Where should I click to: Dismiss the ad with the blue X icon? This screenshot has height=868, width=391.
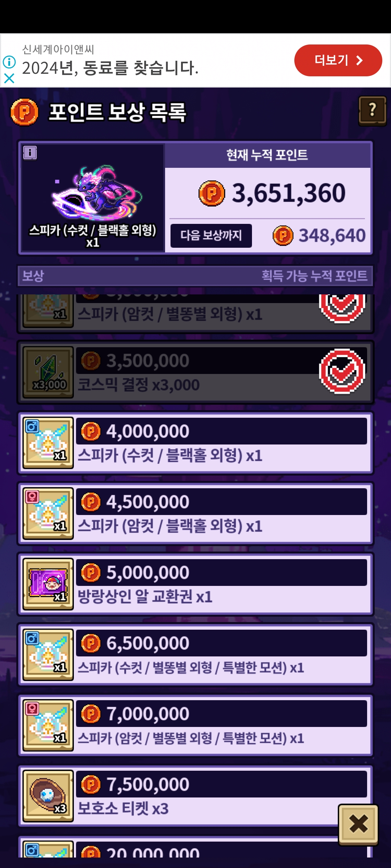(9, 78)
